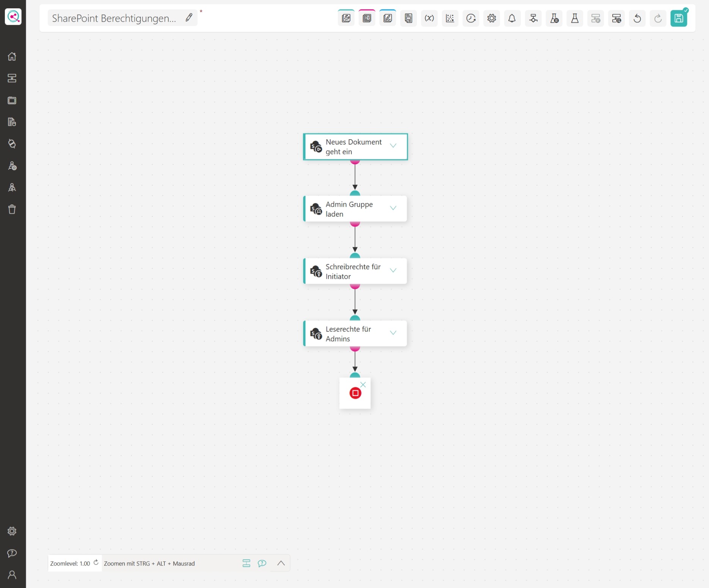Remove the red stop end node with X

click(x=363, y=385)
